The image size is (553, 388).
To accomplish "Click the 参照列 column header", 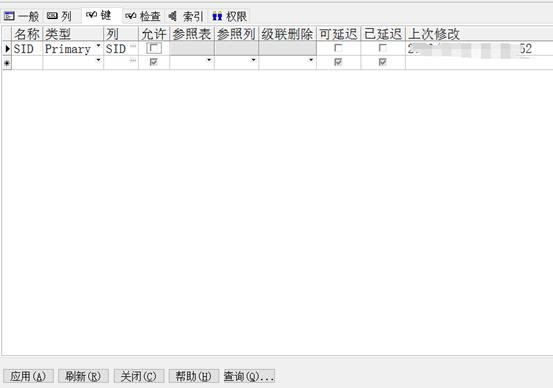I will (236, 34).
